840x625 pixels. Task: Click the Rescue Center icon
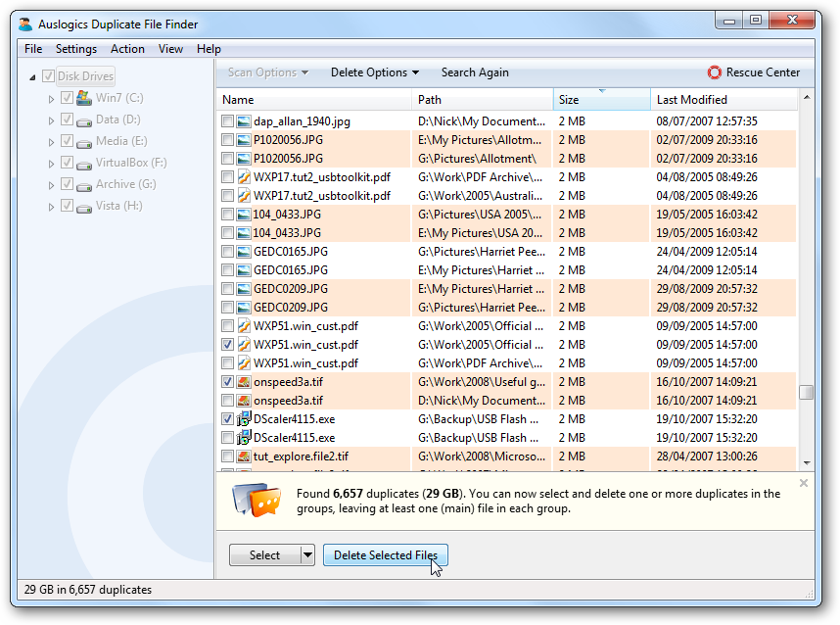(715, 72)
